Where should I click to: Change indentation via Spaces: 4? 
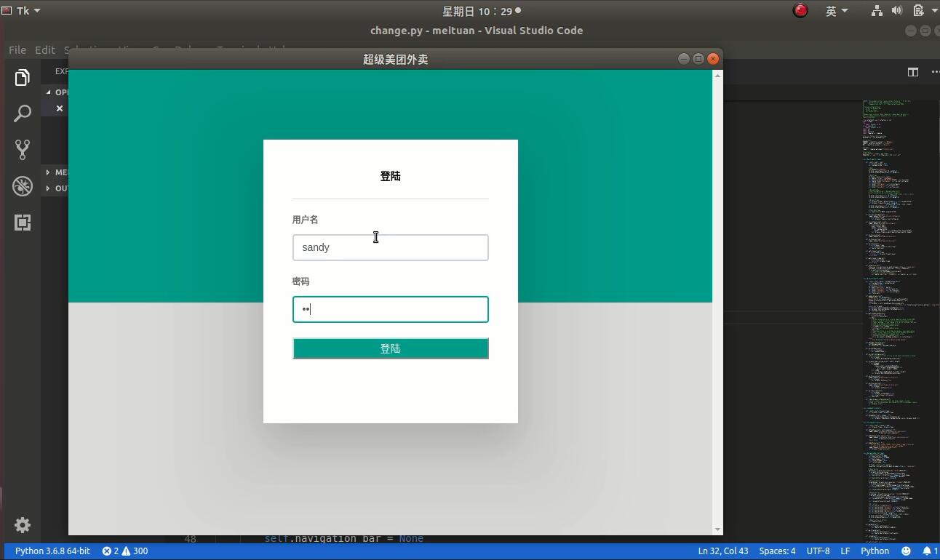click(x=777, y=551)
